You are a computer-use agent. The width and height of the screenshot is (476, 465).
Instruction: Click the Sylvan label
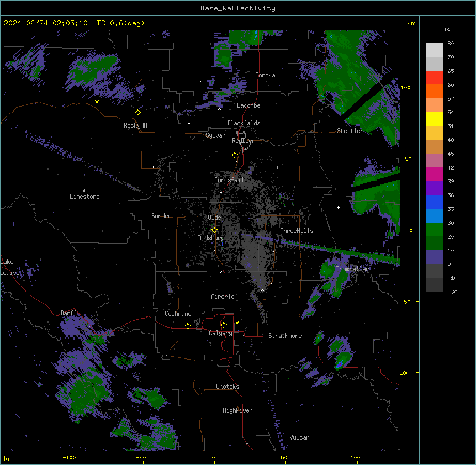(215, 135)
